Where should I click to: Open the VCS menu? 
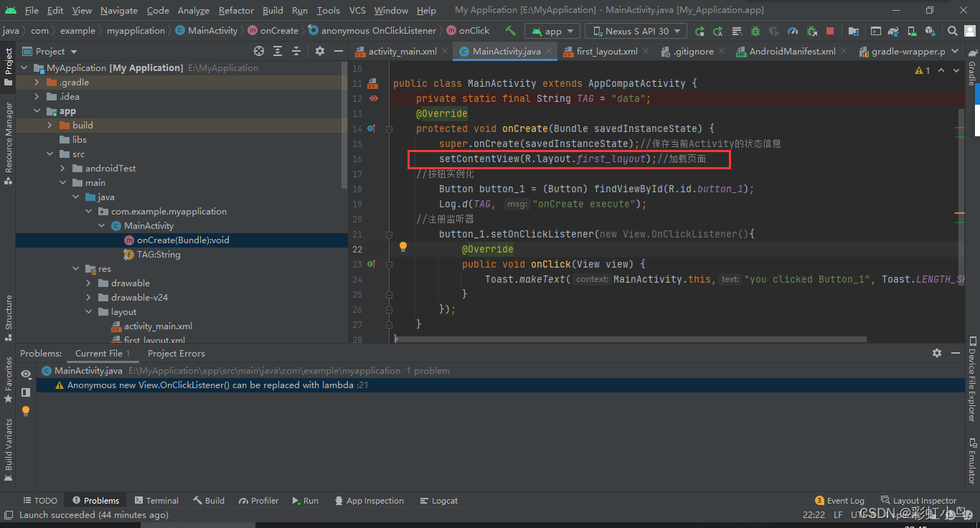point(357,10)
